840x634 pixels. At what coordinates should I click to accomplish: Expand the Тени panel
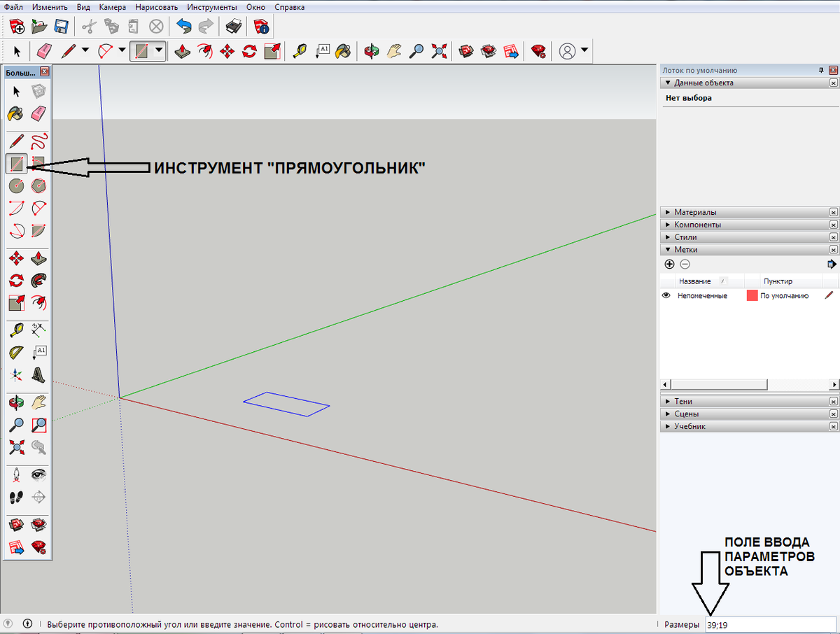coord(668,402)
